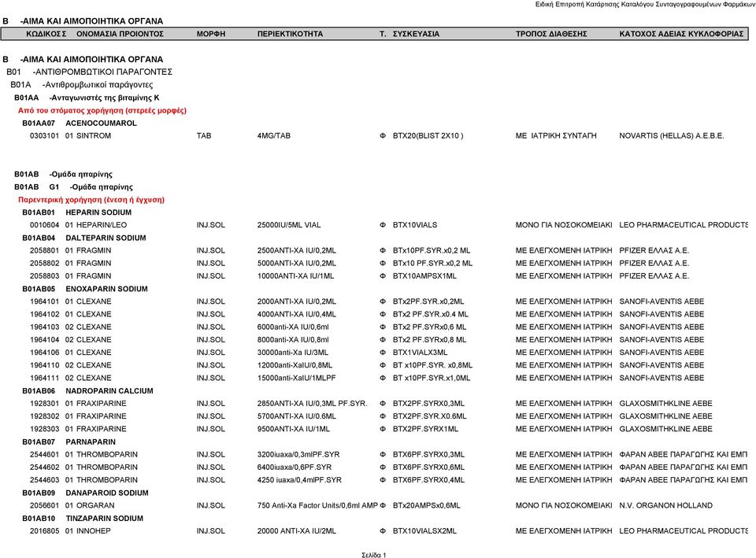
Task: Select the B01AB01 HEPARIN SODIUM heading
Action: click(76, 212)
